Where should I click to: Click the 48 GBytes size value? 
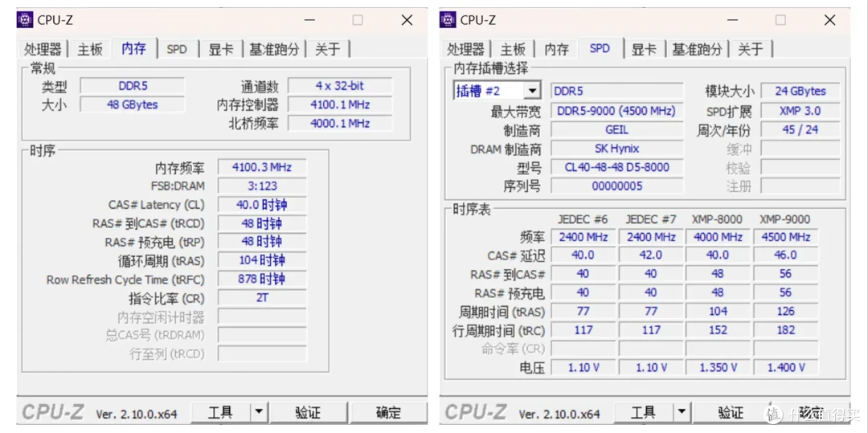click(x=133, y=104)
